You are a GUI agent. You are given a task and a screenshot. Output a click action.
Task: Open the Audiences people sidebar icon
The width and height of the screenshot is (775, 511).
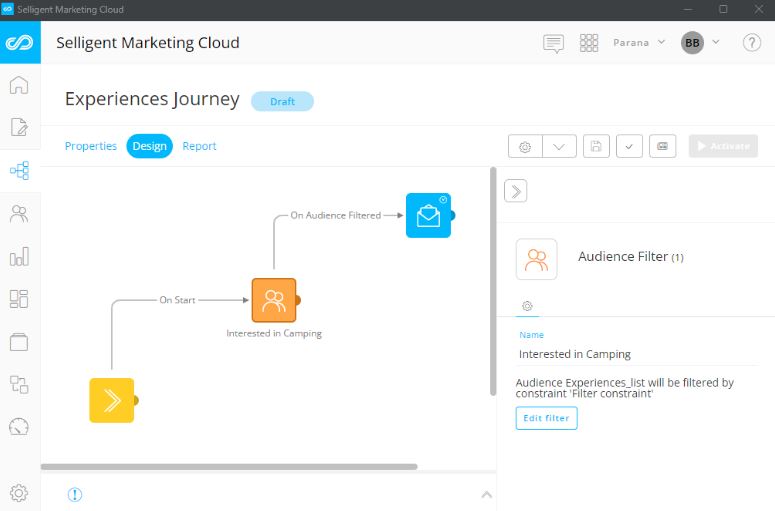tap(19, 213)
